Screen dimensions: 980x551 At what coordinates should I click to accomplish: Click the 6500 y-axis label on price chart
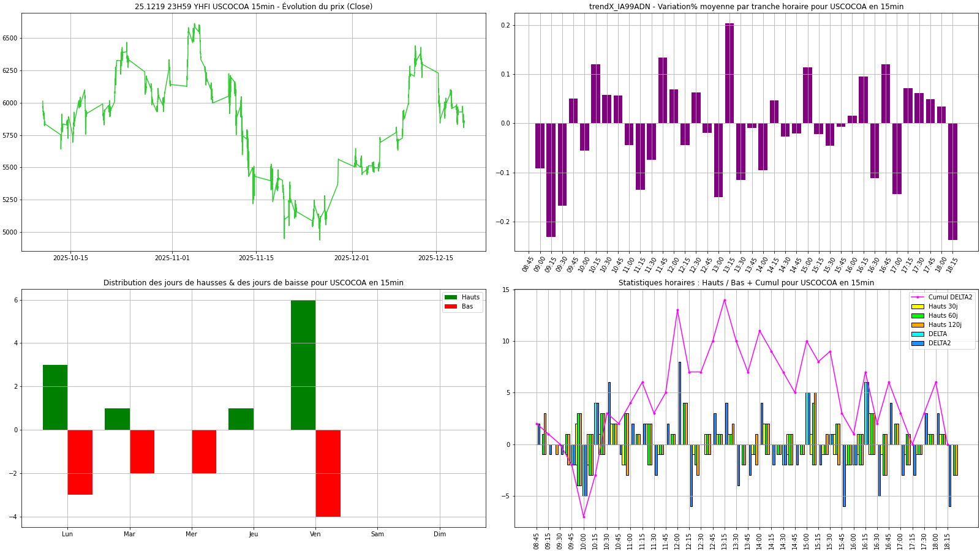[x=9, y=38]
